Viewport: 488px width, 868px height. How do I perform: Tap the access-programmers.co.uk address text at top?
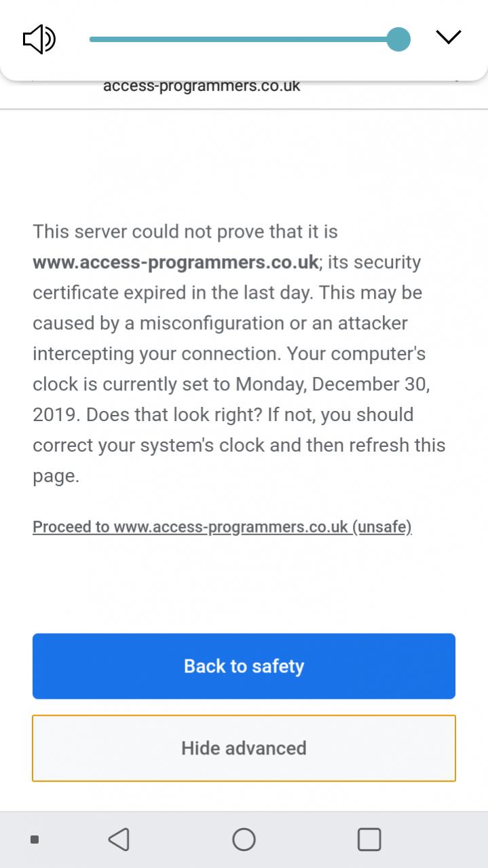[x=202, y=87]
